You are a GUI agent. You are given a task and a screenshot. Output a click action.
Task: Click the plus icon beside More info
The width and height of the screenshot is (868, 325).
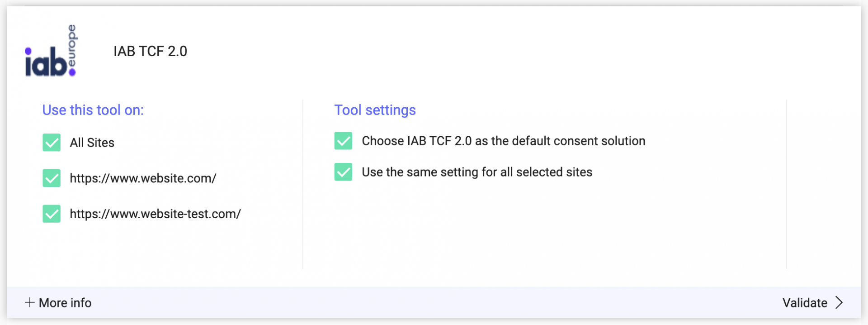pyautogui.click(x=29, y=302)
